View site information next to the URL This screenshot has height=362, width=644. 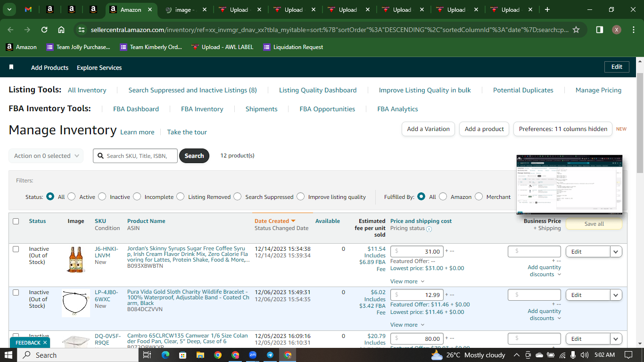[82, 30]
